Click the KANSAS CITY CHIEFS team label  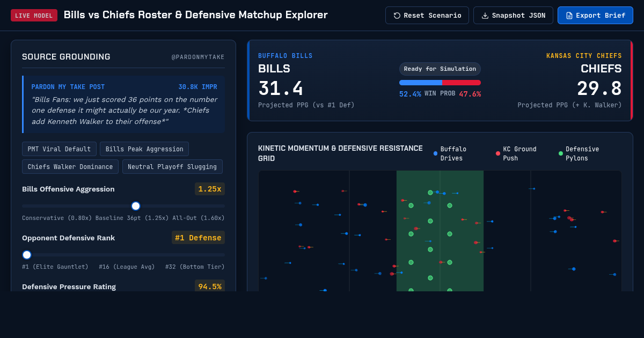[584, 56]
